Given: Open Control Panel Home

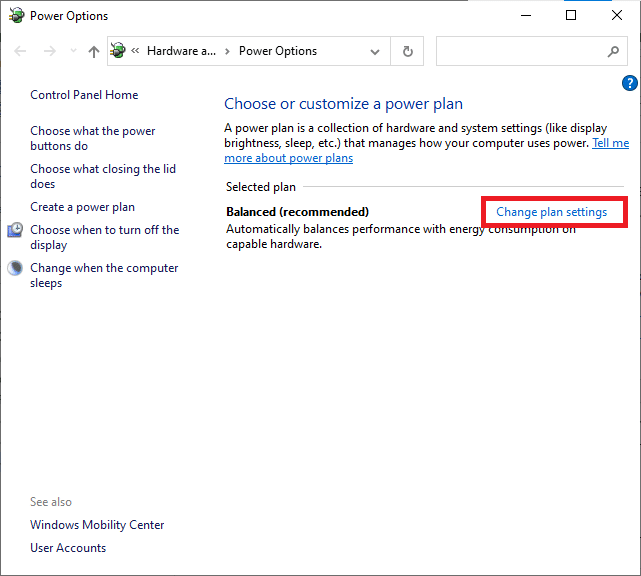Looking at the screenshot, I should click(84, 95).
